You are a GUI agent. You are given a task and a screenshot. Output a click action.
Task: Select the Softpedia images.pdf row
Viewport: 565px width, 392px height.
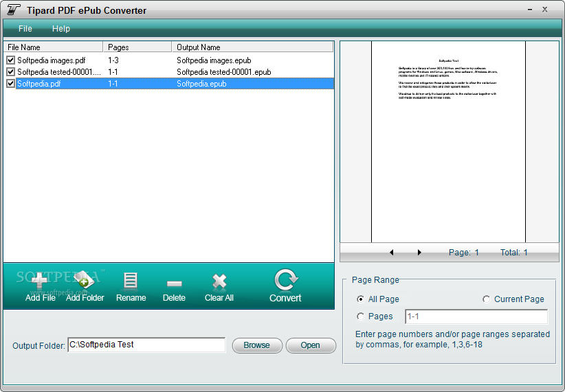pos(168,60)
